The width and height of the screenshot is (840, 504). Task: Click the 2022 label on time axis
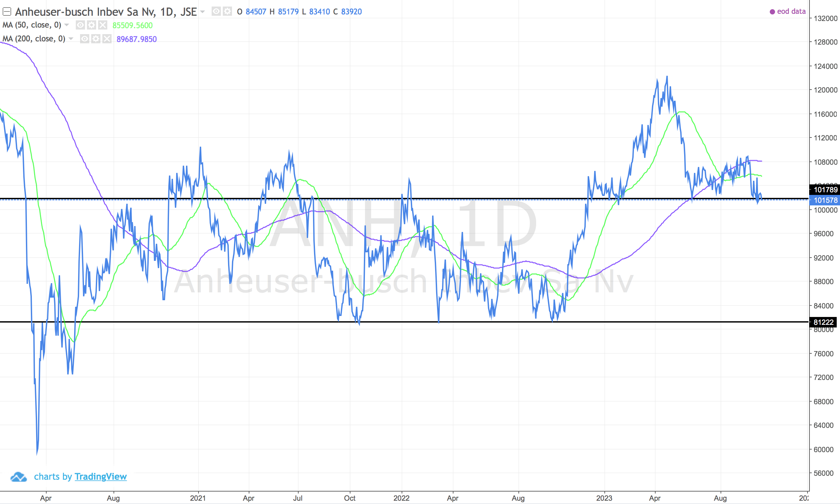[401, 498]
